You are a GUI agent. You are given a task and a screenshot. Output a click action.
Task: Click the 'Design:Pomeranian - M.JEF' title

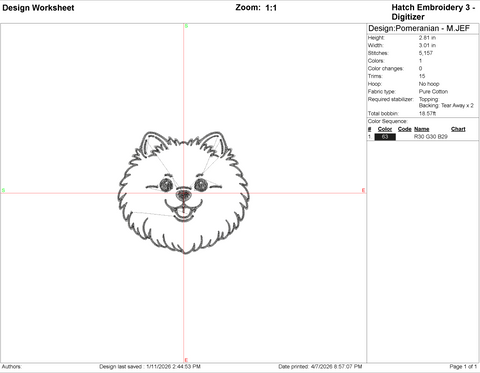point(419,29)
